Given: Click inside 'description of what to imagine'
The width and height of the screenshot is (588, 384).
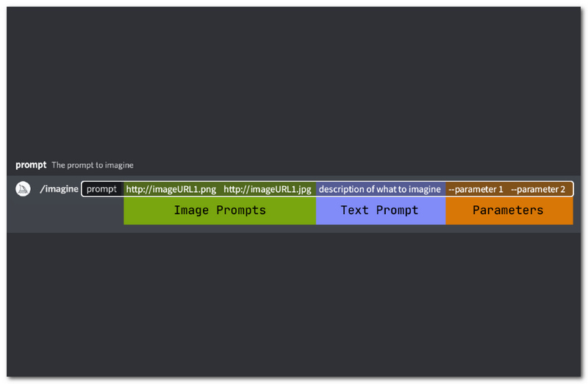Looking at the screenshot, I should pyautogui.click(x=379, y=189).
